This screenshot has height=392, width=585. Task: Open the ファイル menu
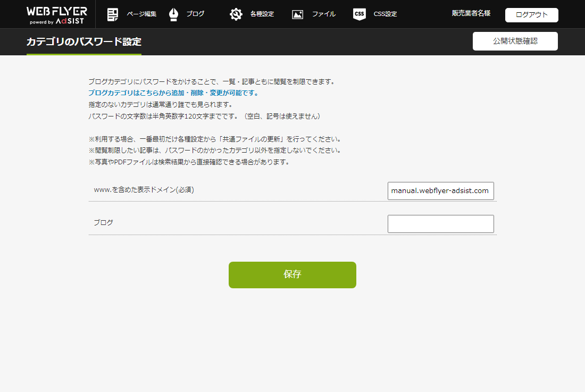(x=323, y=14)
